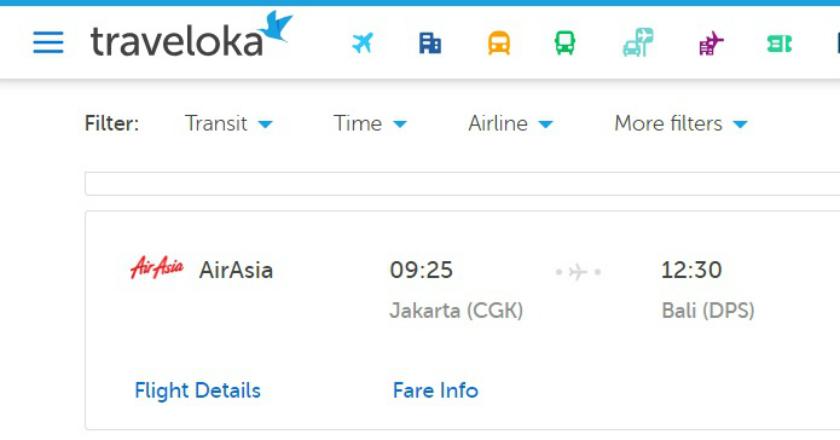Expand the Transit filter dropdown
The image size is (840, 440).
click(228, 124)
